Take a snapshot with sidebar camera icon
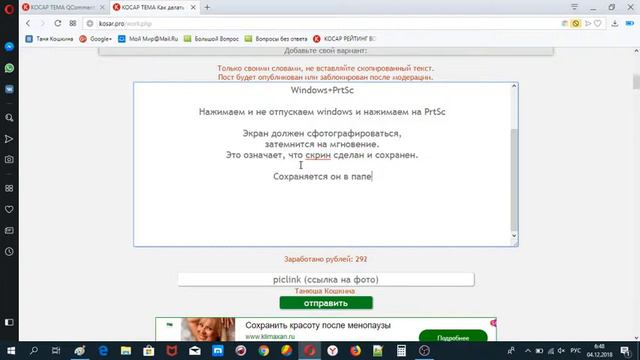This screenshot has width=640, height=360. 9,160
